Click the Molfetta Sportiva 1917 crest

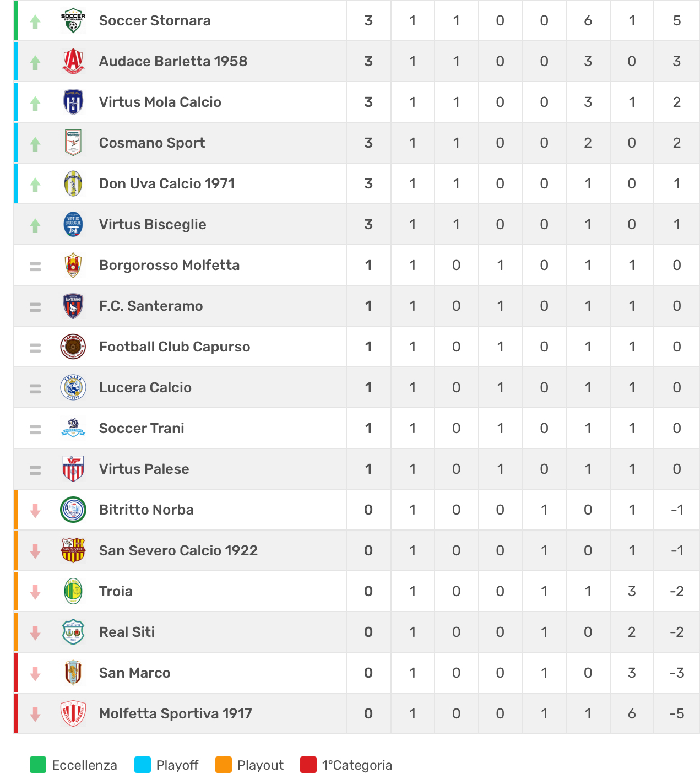[x=73, y=713]
